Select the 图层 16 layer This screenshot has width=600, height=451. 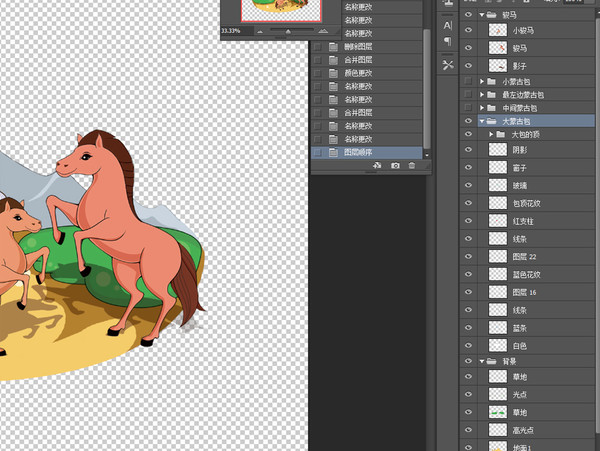click(x=536, y=292)
